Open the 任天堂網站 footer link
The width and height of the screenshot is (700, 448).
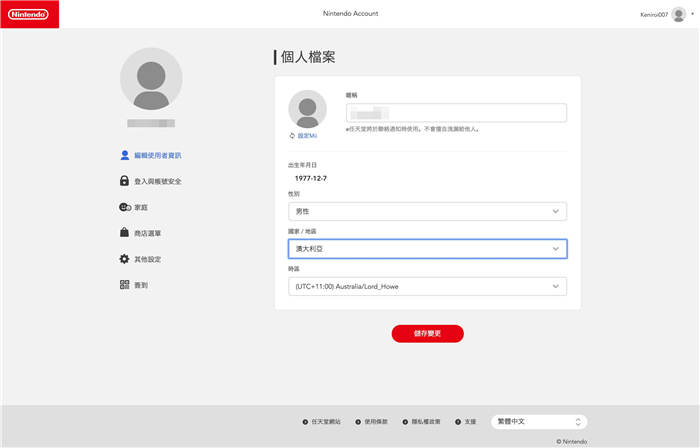[x=326, y=422]
